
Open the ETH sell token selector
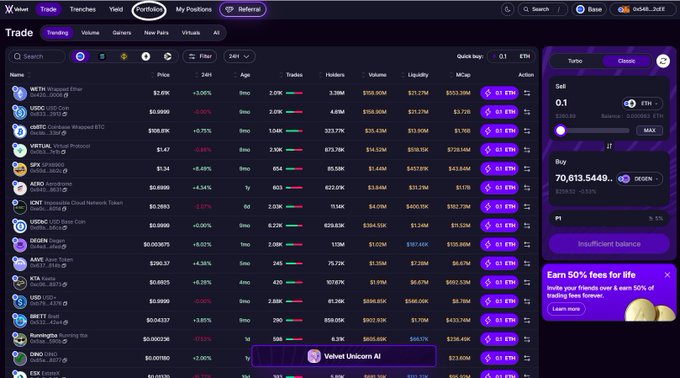pyautogui.click(x=642, y=103)
